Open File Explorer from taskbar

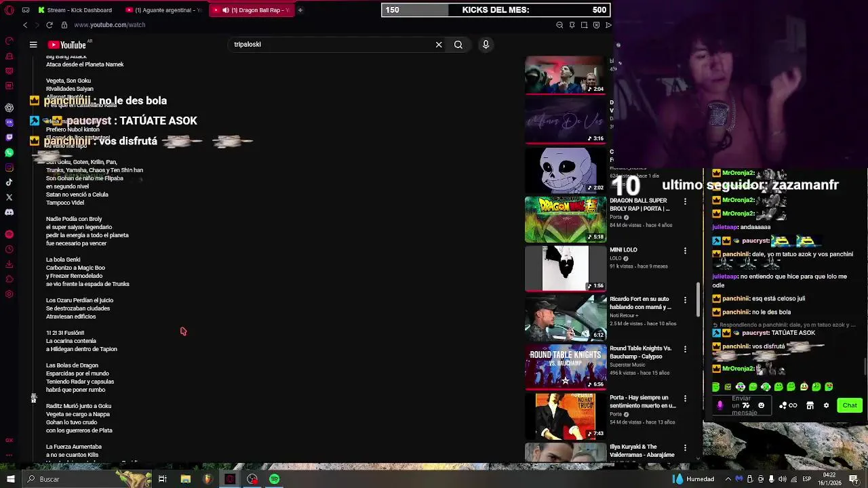click(x=185, y=479)
